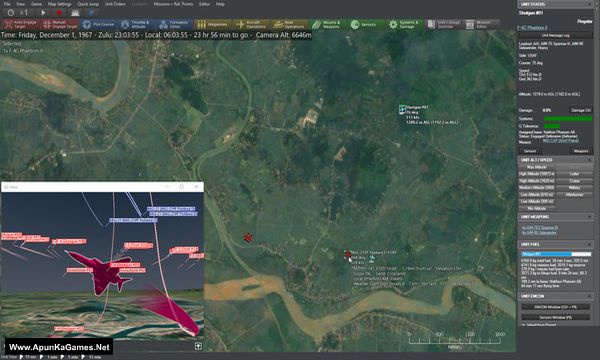Image resolution: width=600 pixels, height=360 pixels.
Task: Open the Help menu
Action: pos(220,4)
